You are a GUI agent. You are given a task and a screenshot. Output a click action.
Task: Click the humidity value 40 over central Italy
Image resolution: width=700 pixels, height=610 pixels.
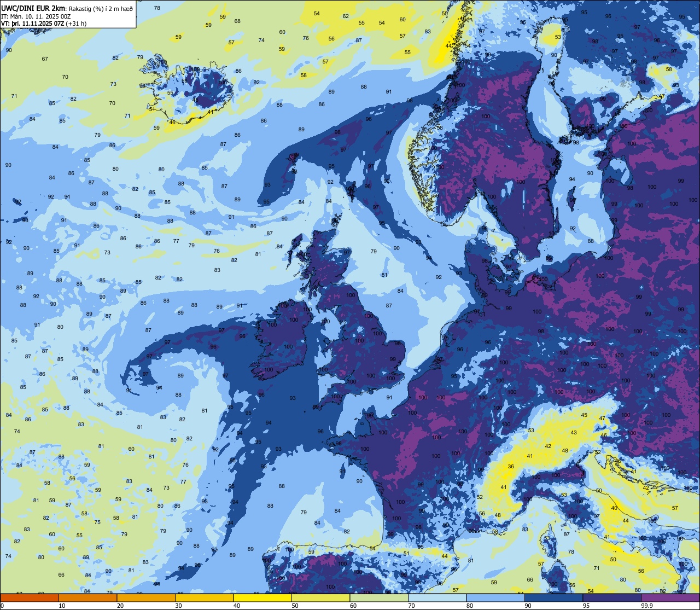coord(614,508)
